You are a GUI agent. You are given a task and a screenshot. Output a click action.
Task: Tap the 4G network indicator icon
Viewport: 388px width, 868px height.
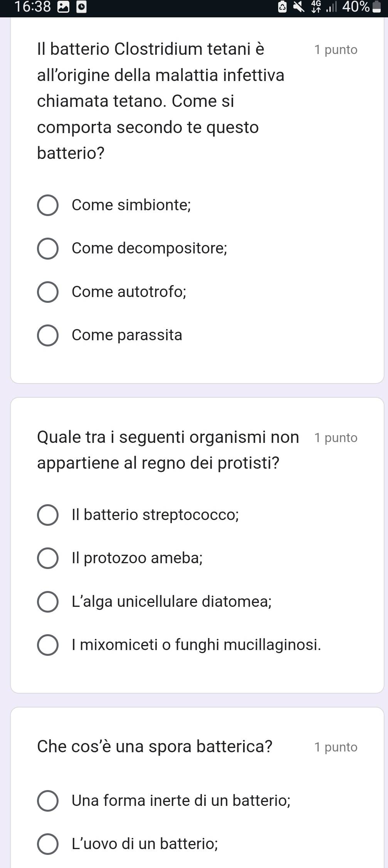(x=316, y=7)
